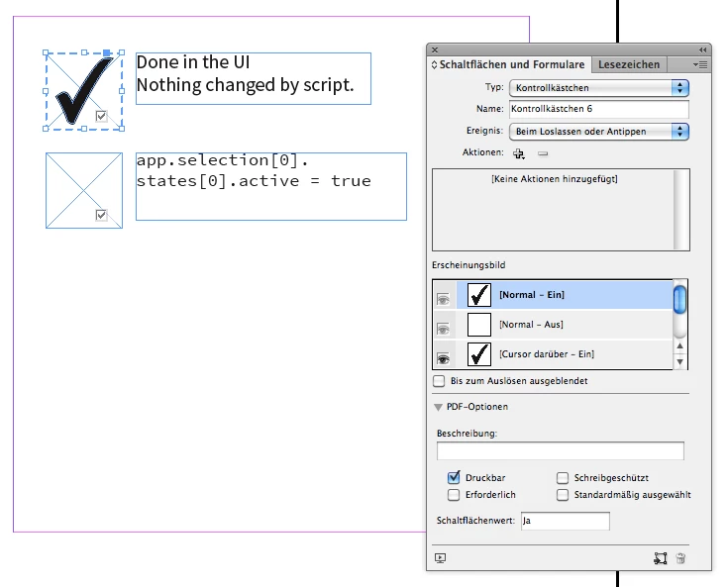Open the panel flyout menu icon
This screenshot has height=587, width=728.
point(700,65)
